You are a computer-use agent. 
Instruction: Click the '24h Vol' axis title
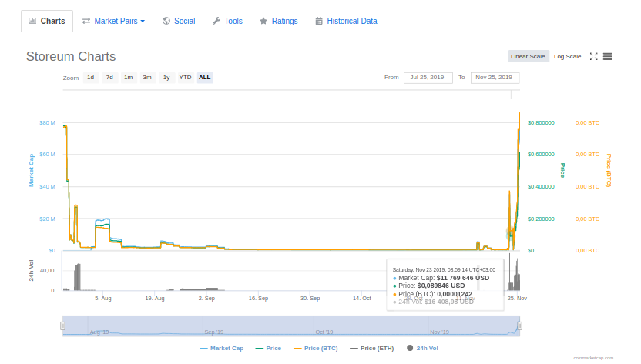pos(31,270)
